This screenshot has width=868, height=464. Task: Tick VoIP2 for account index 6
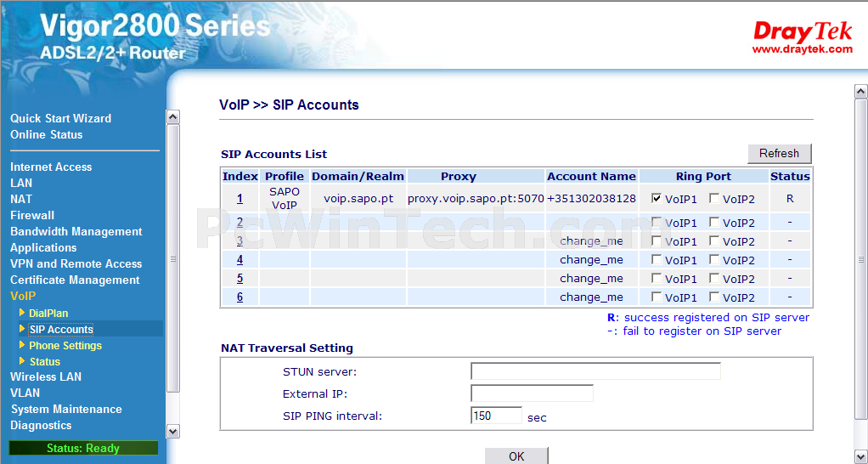(x=714, y=297)
